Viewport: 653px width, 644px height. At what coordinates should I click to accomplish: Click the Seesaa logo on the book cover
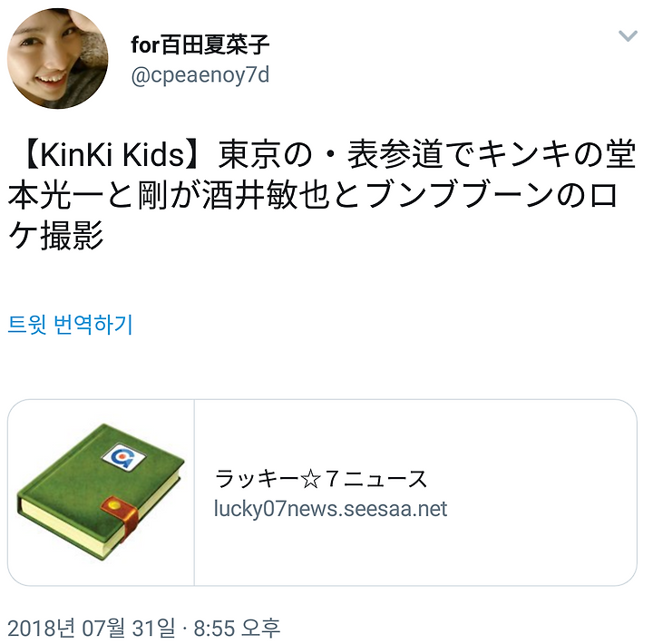click(x=123, y=457)
